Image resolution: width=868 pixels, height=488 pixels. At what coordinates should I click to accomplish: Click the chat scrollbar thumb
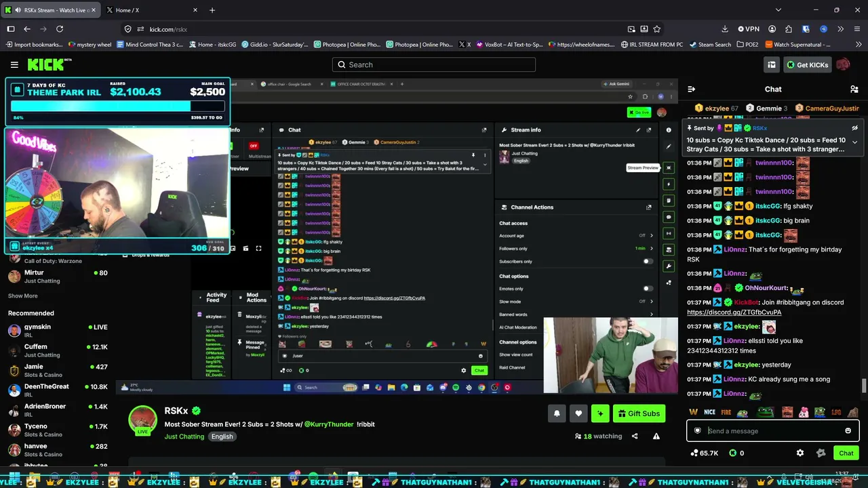(x=864, y=386)
